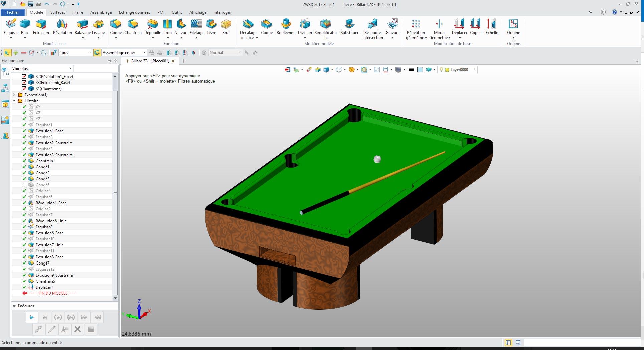Click the command input field in status bar
This screenshot has width=644, height=350.
581,343
